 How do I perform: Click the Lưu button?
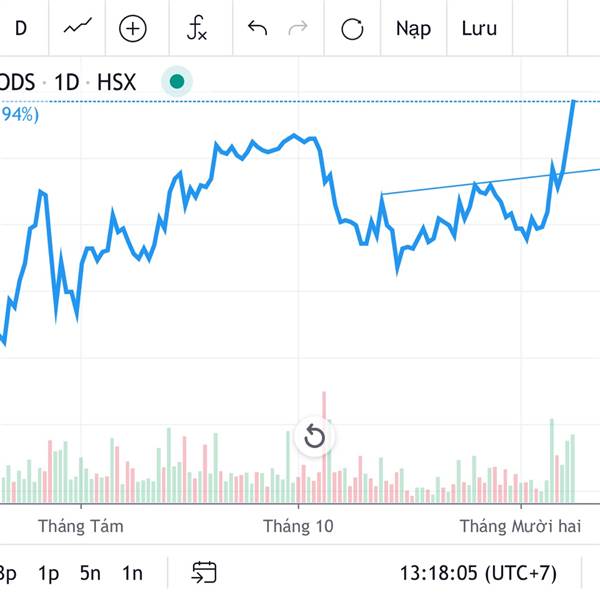pyautogui.click(x=479, y=28)
